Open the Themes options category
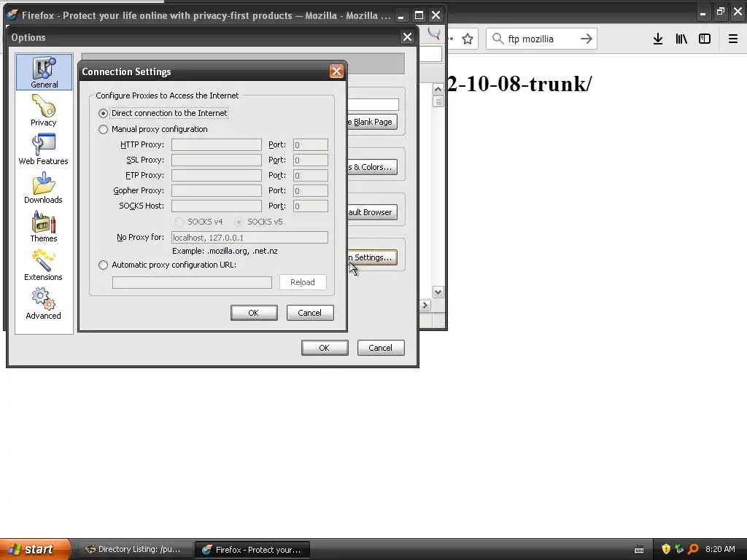Screen dimensions: 747x560 [44, 226]
